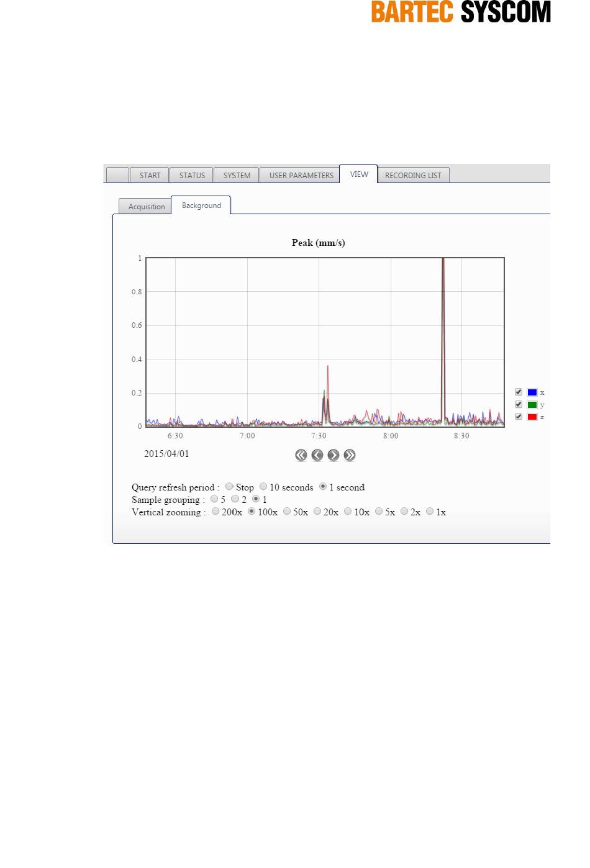Set sample grouping to 1

pyautogui.click(x=255, y=499)
